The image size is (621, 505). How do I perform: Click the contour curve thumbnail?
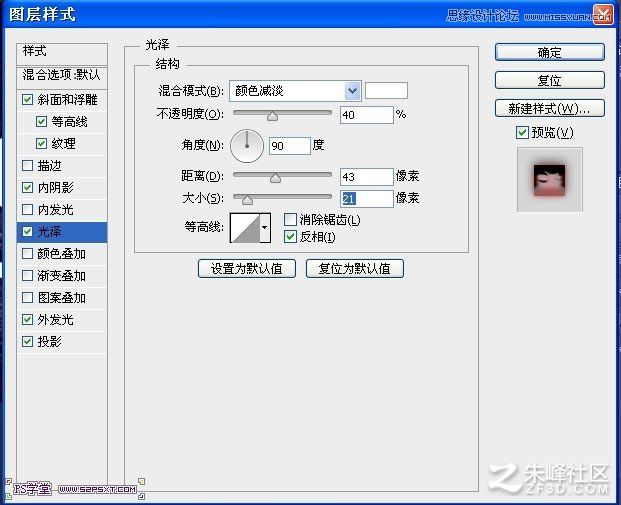click(x=245, y=228)
